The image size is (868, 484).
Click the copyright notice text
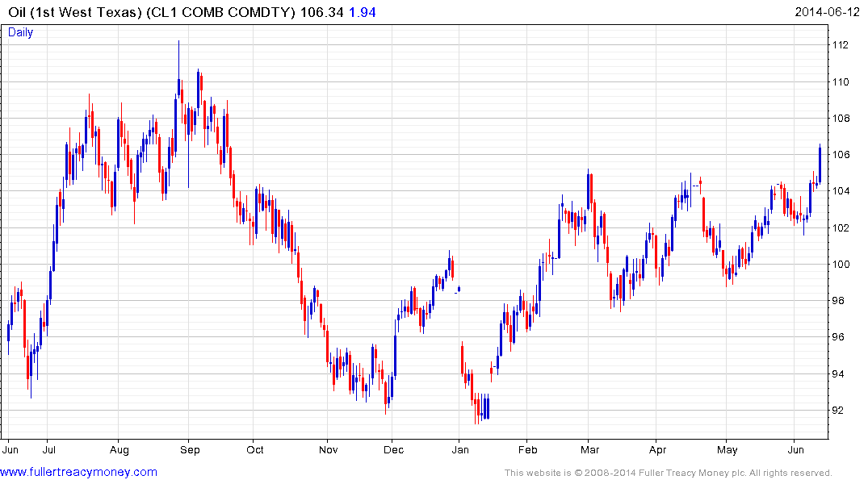[x=669, y=473]
